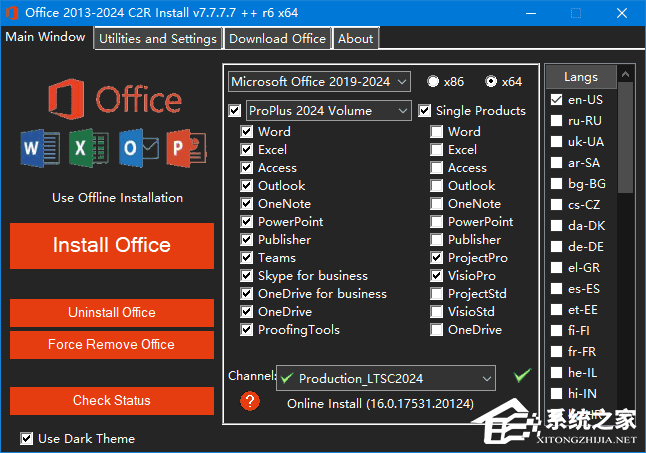Expand the Production_LTSC2024 channel dropdown
Screen dimensions: 646x453
(386, 378)
